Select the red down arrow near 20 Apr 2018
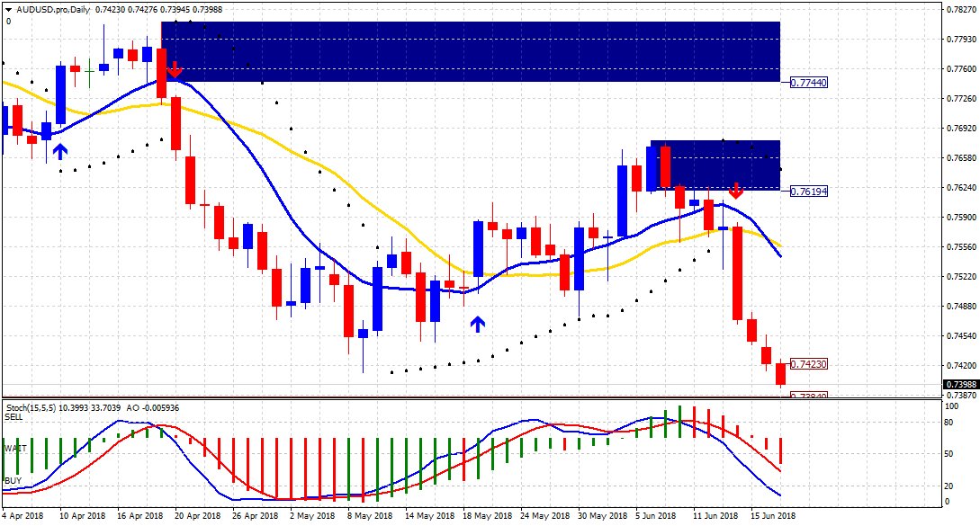Screen dimensions: 980x526 pyautogui.click(x=175, y=70)
